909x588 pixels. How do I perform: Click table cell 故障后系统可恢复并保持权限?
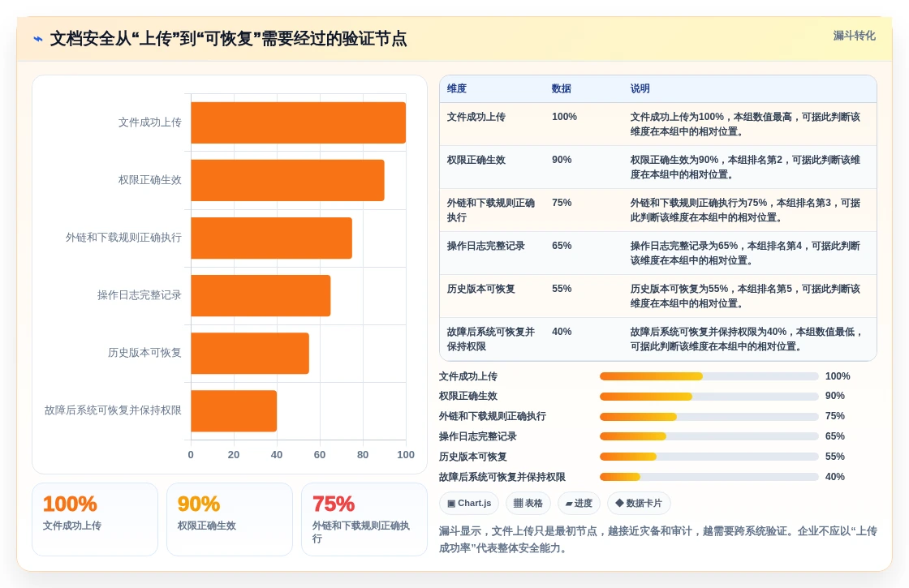(491, 340)
